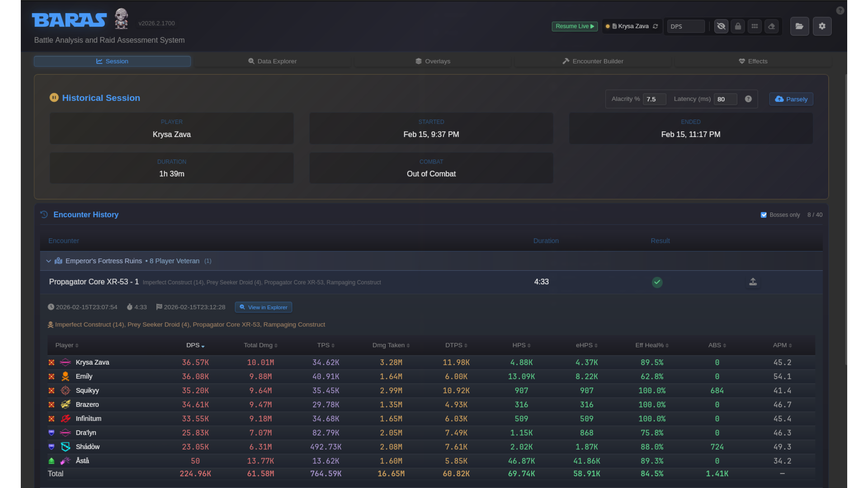Click the Resume Live button
The height and width of the screenshot is (488, 868).
574,26
